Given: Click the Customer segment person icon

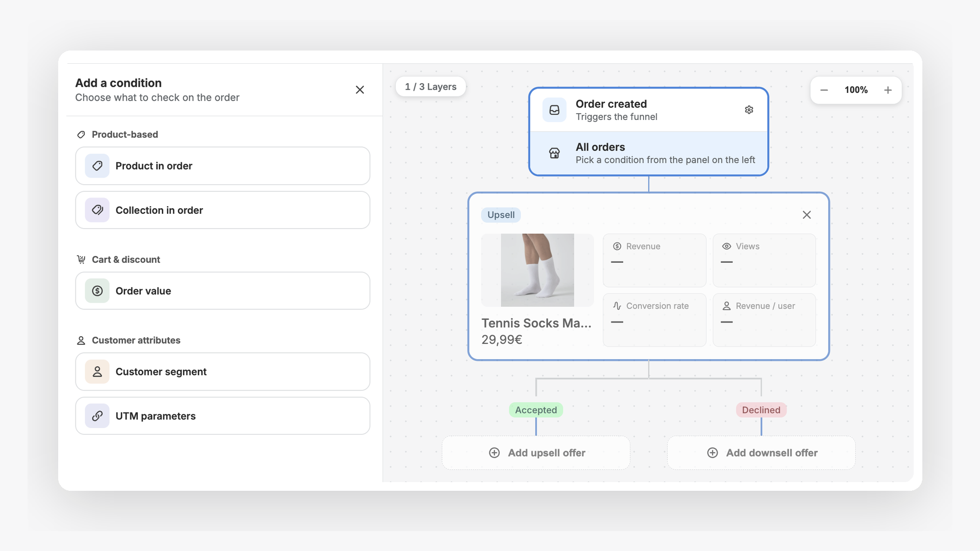Looking at the screenshot, I should (97, 371).
